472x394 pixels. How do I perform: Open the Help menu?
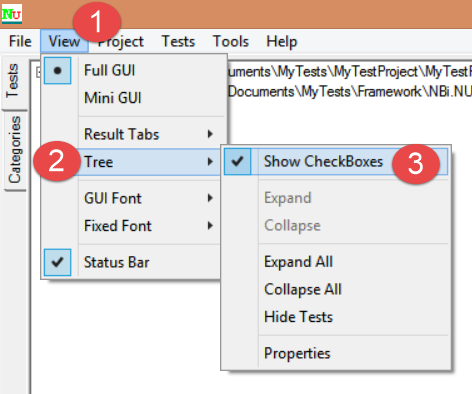click(x=281, y=41)
